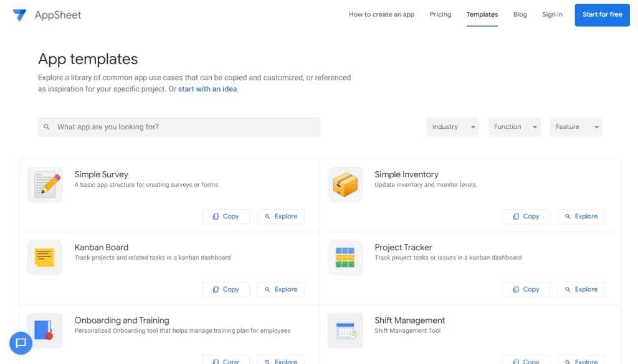
Task: Open the Blog link in header
Action: pyautogui.click(x=520, y=14)
